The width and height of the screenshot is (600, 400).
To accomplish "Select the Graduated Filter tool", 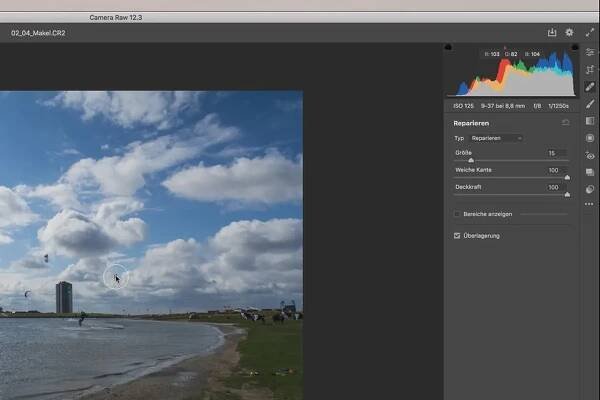I will 590,121.
